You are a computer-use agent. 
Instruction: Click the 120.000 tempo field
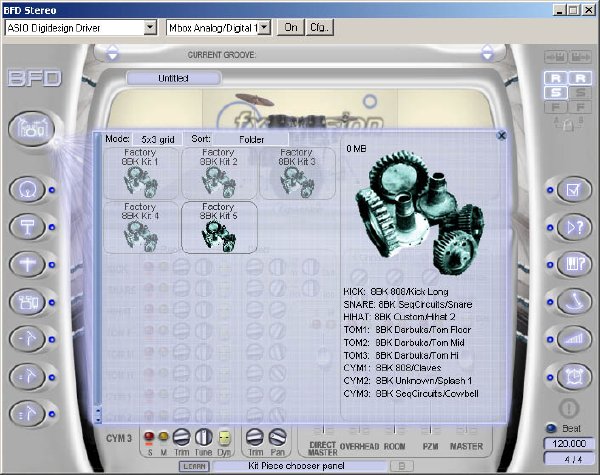click(x=569, y=444)
